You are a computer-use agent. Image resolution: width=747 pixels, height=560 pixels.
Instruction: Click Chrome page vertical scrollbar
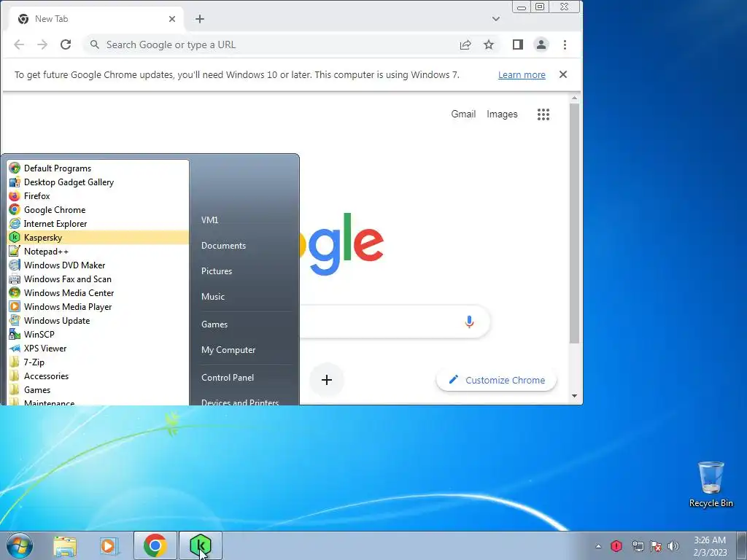pyautogui.click(x=575, y=223)
